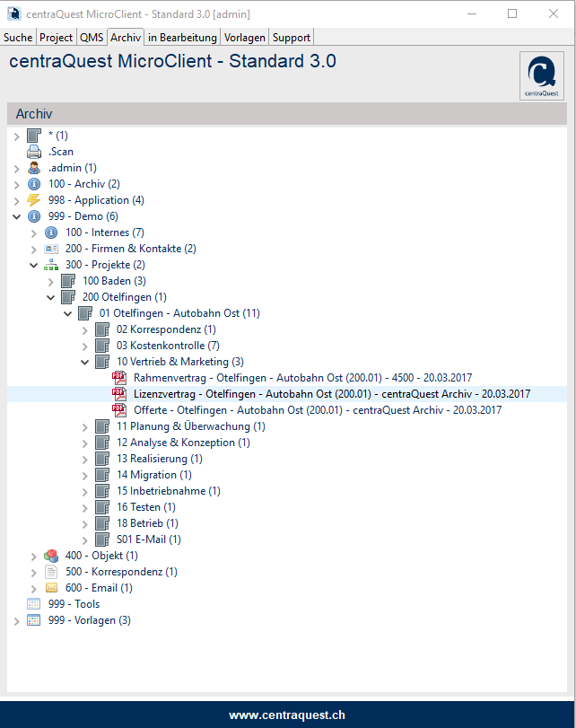Expand 998 - Application (4) node
Viewport: 576px width, 728px height.
click(17, 201)
